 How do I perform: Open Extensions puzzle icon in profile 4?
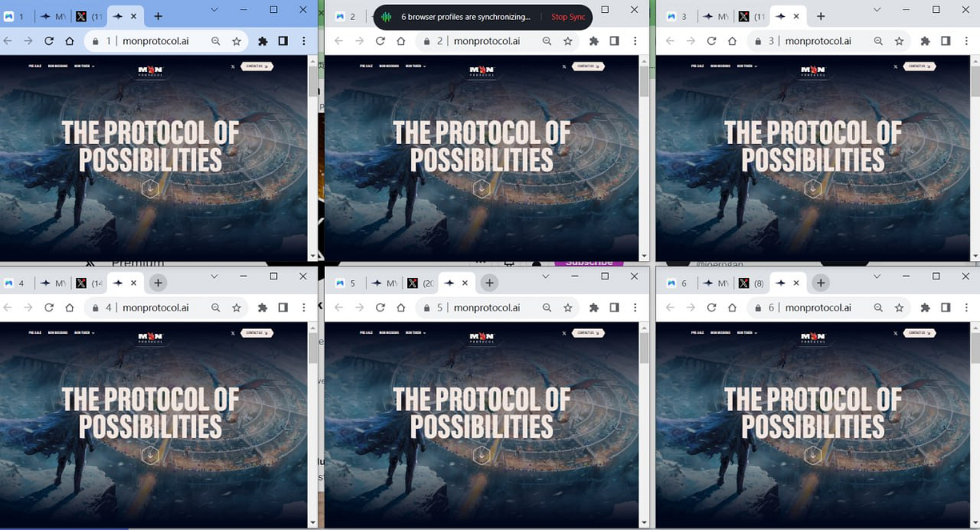pyautogui.click(x=262, y=307)
